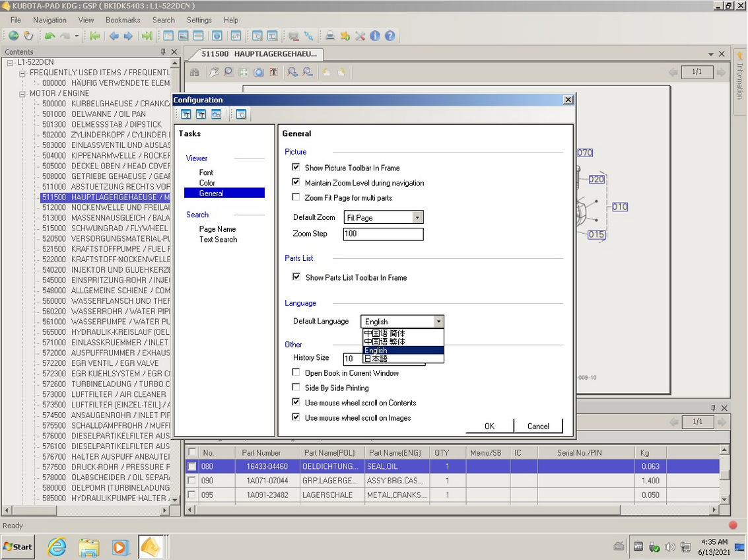Screen dimensions: 748x560
Task: Go forward using the blue right arrow
Action: pos(128,36)
